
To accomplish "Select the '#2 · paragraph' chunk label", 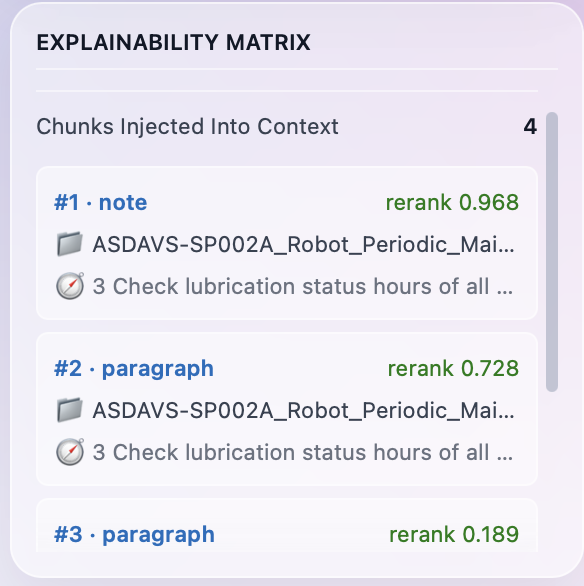I will pyautogui.click(x=134, y=369).
